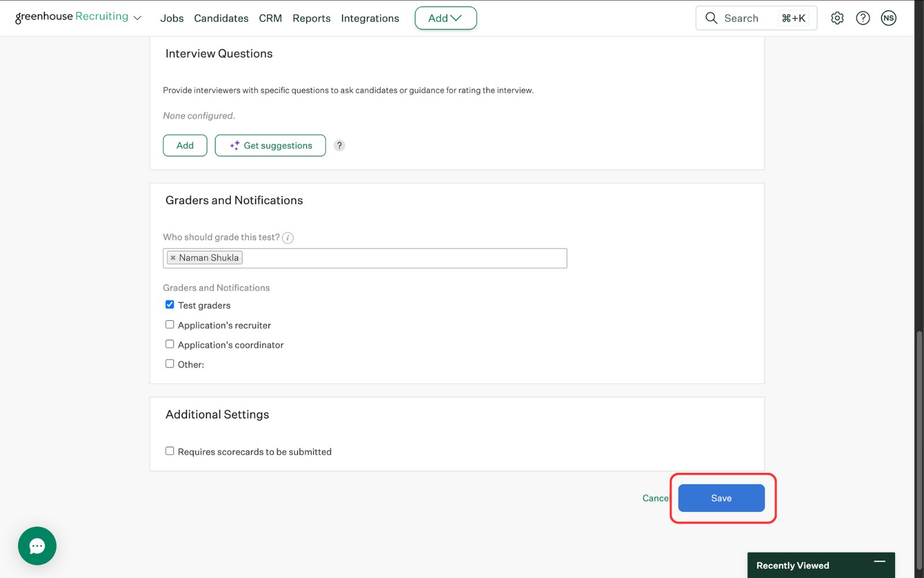The height and width of the screenshot is (578, 924).
Task: Navigate to Reports
Action: (311, 18)
